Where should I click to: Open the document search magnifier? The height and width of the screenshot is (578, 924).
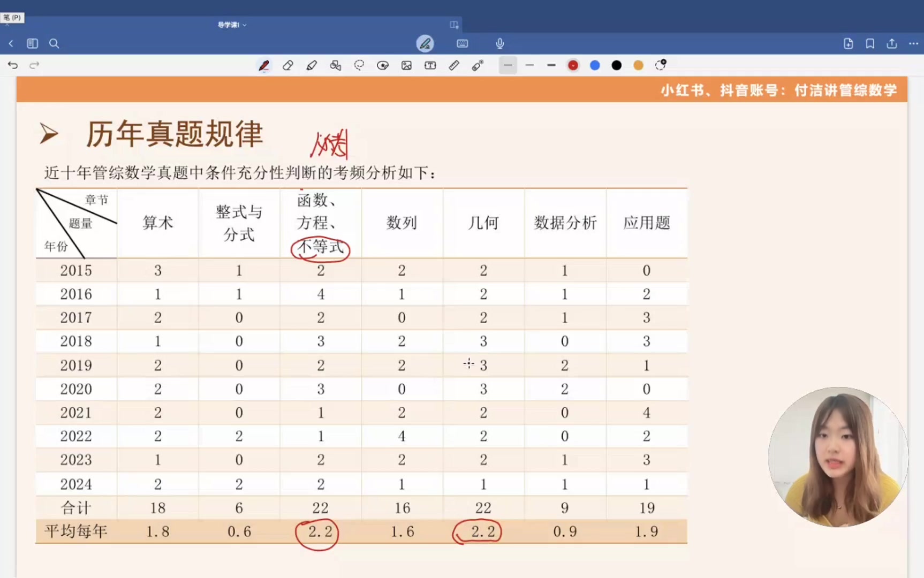(x=54, y=43)
